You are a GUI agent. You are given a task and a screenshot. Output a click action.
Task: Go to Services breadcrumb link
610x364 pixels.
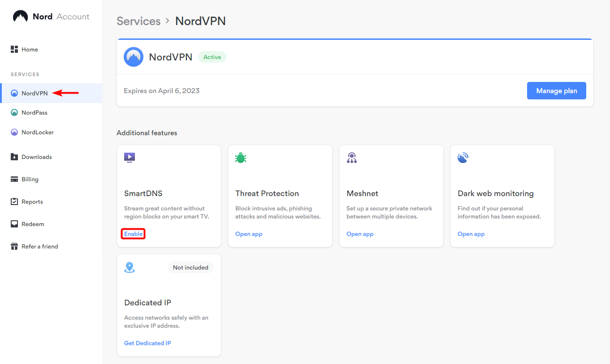tap(138, 21)
